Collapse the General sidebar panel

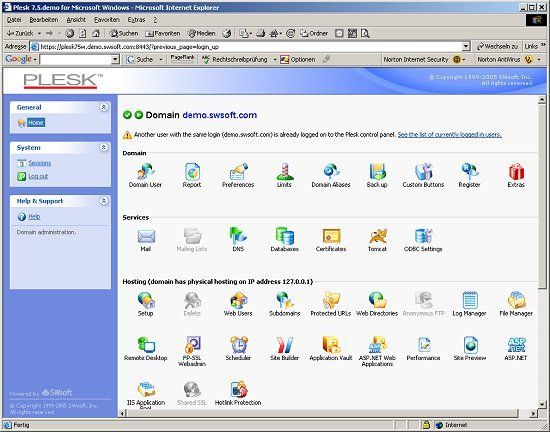104,107
